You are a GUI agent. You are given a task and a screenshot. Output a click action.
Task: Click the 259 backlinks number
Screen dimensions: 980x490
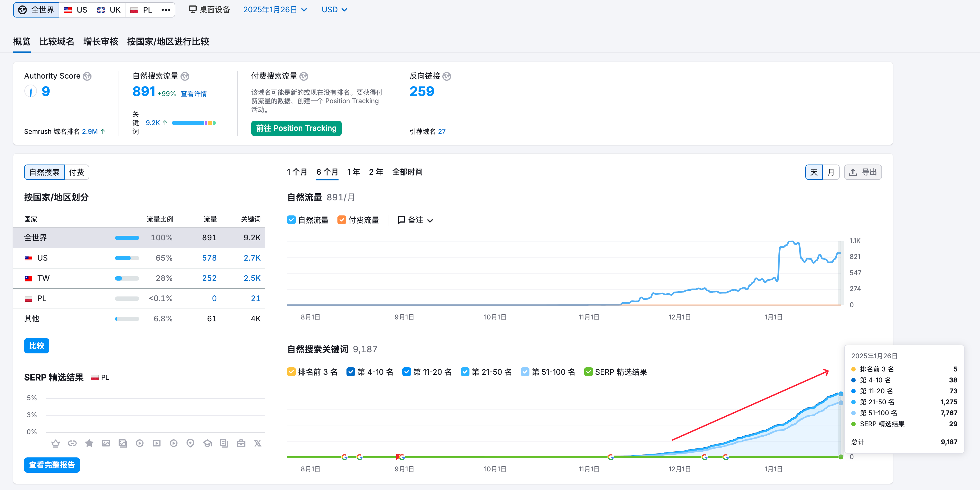[422, 91]
